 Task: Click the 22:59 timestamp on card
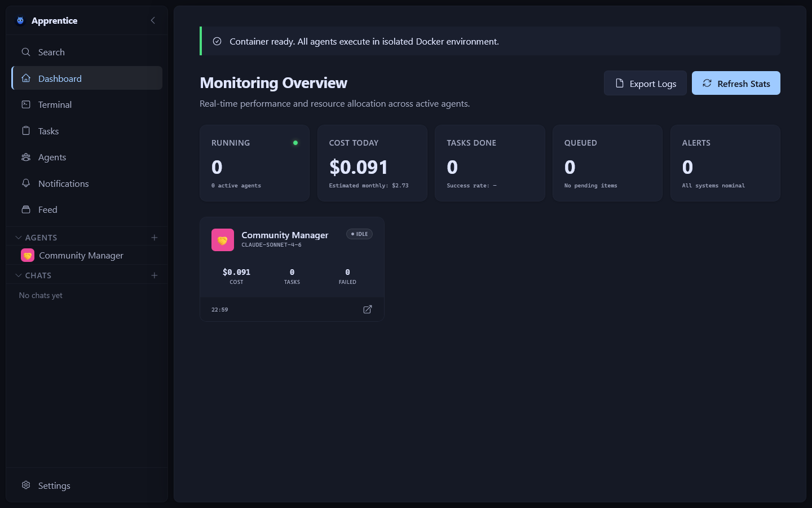tap(220, 310)
